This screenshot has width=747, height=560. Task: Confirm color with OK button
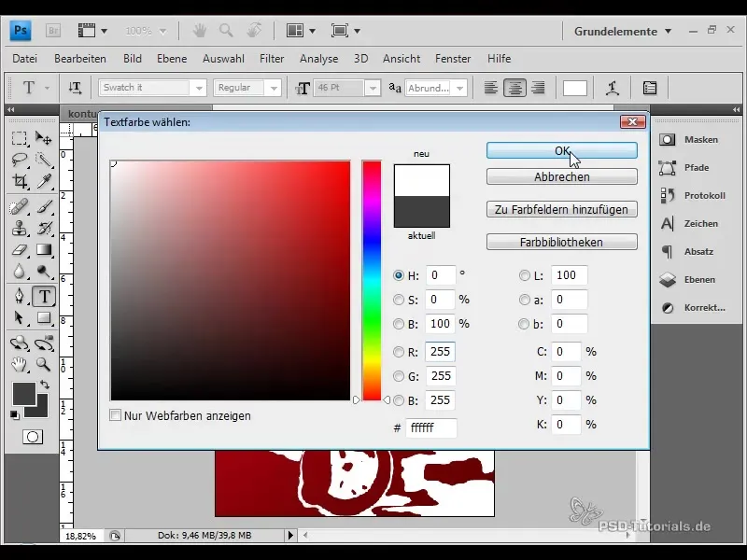[x=562, y=150]
